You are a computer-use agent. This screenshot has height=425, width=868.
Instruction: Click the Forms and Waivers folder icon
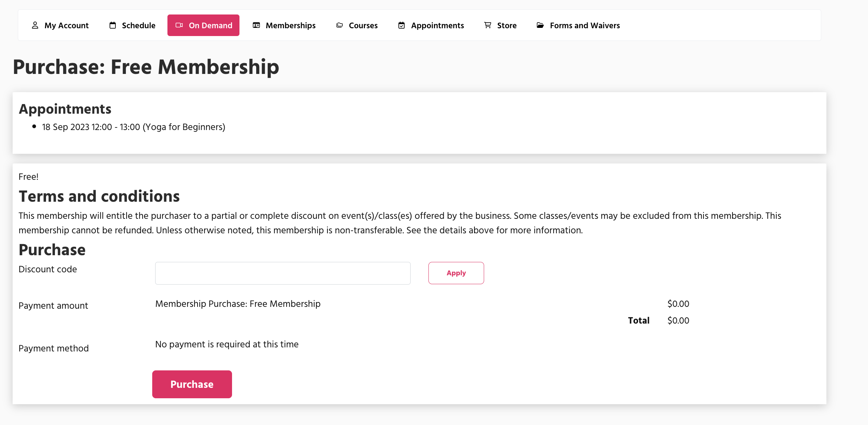pos(540,25)
